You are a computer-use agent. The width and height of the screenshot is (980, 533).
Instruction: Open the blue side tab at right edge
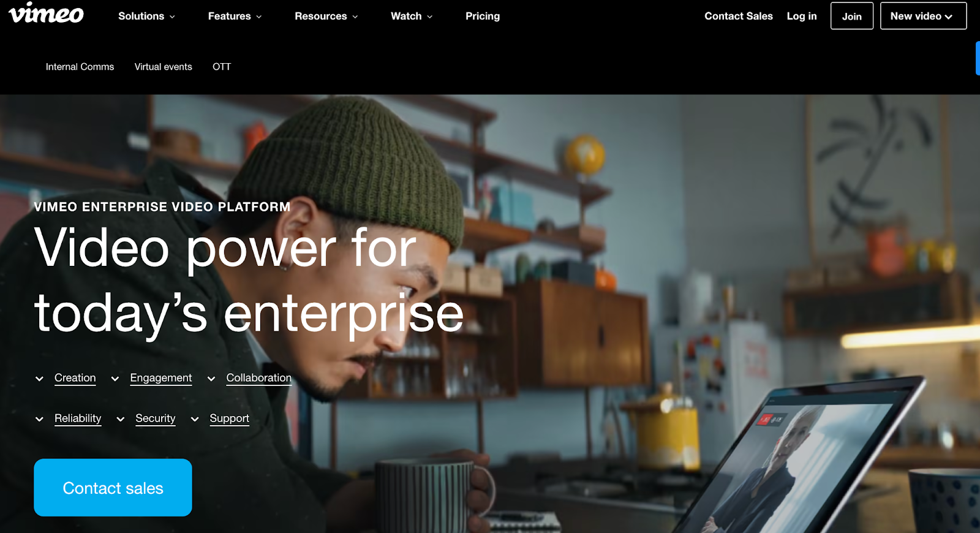978,58
